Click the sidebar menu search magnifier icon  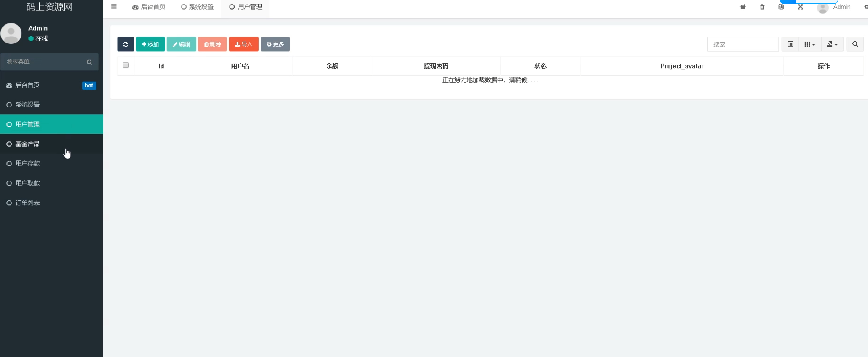(90, 62)
